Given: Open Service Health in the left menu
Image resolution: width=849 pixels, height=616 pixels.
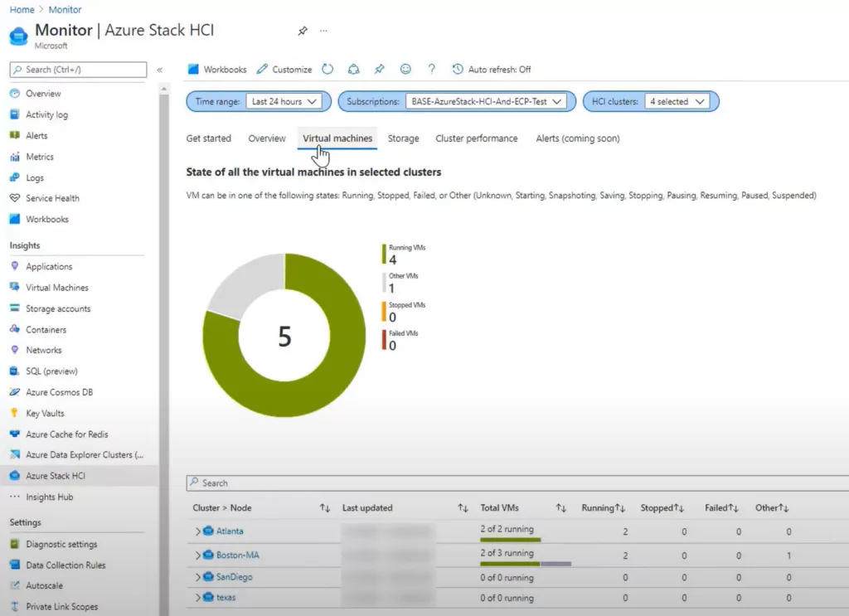Looking at the screenshot, I should coord(52,199).
